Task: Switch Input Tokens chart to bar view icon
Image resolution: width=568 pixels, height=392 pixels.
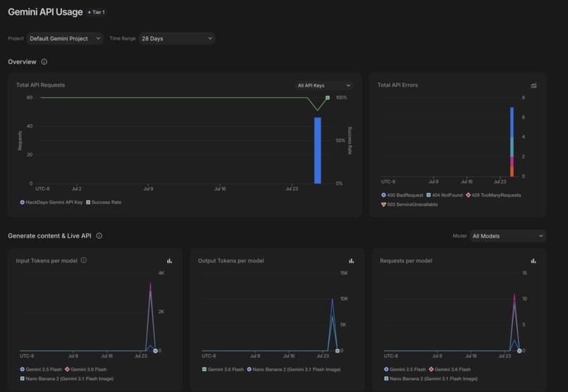Action: (x=170, y=260)
